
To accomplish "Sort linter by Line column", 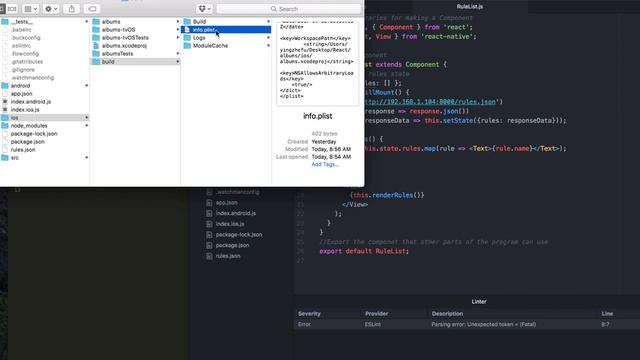I will pos(607,313).
